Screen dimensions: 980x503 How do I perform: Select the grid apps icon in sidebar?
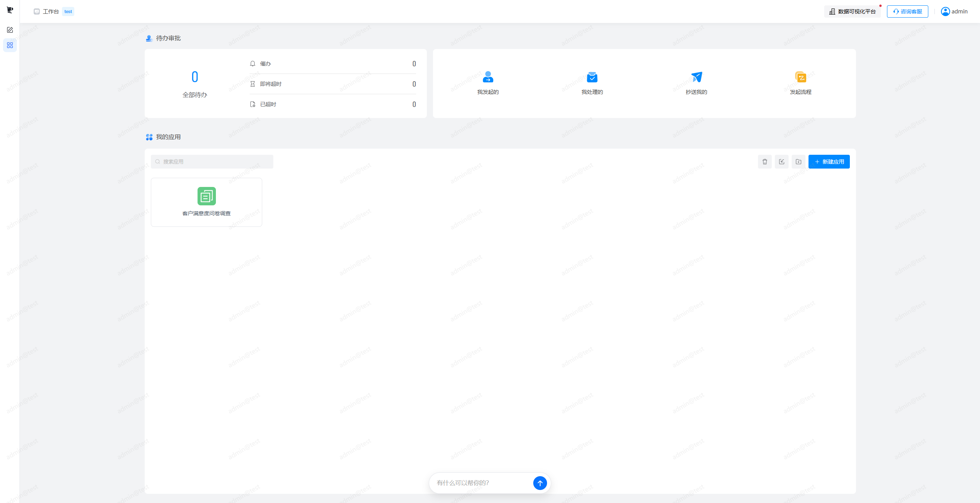click(x=10, y=45)
